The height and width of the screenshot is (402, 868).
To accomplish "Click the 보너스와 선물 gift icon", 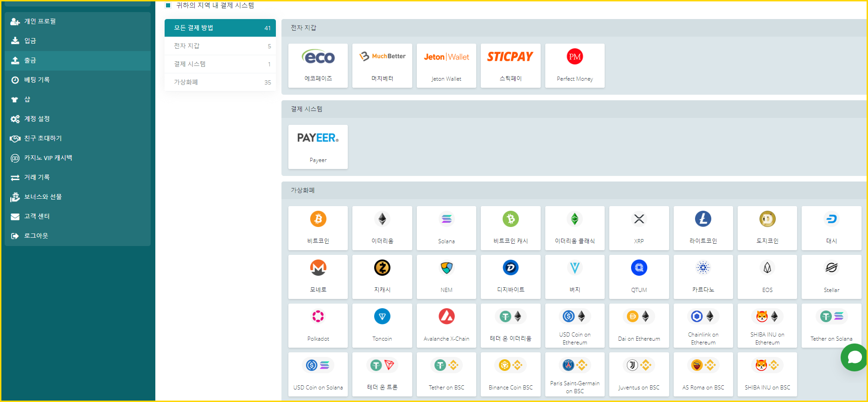I will coord(15,197).
